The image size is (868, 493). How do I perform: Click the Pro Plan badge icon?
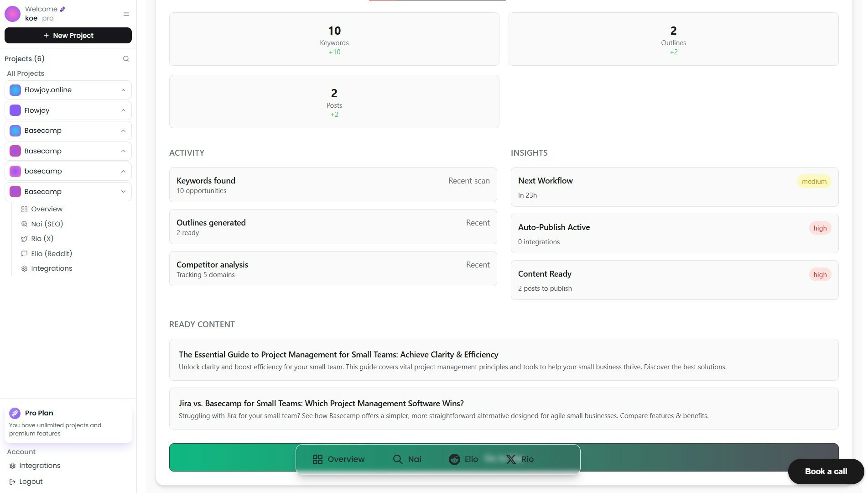click(15, 413)
